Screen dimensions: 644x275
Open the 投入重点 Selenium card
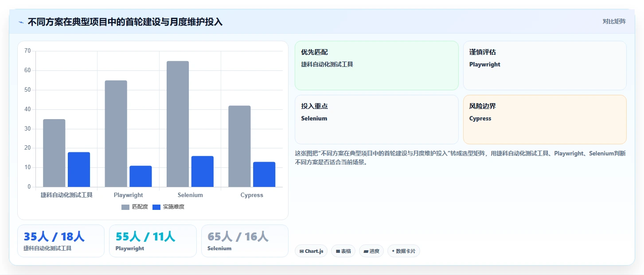tap(377, 120)
